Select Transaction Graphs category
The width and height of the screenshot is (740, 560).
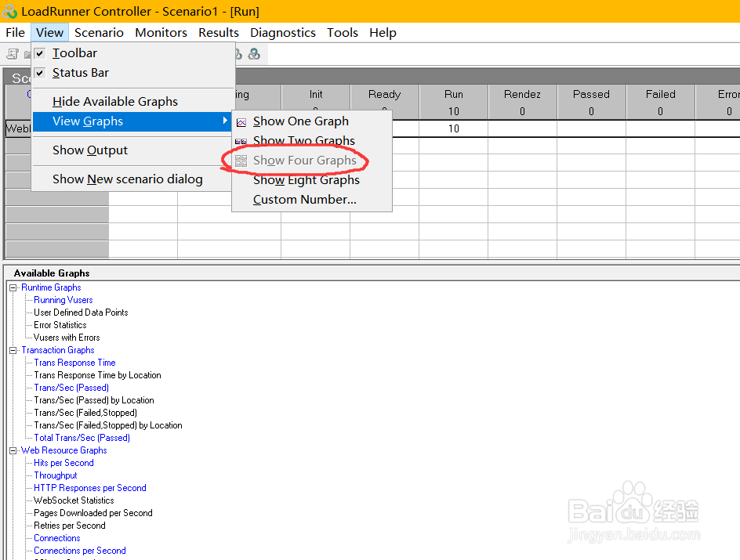click(57, 350)
